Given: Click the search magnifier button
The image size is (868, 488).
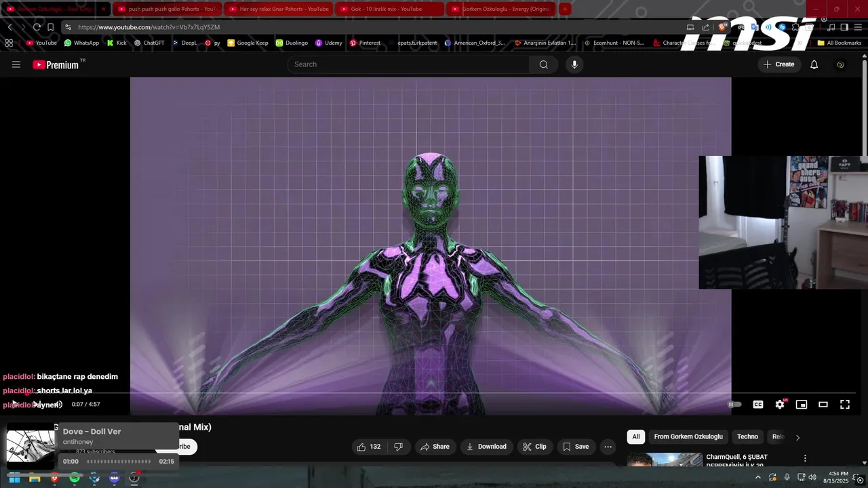Looking at the screenshot, I should coord(543,64).
